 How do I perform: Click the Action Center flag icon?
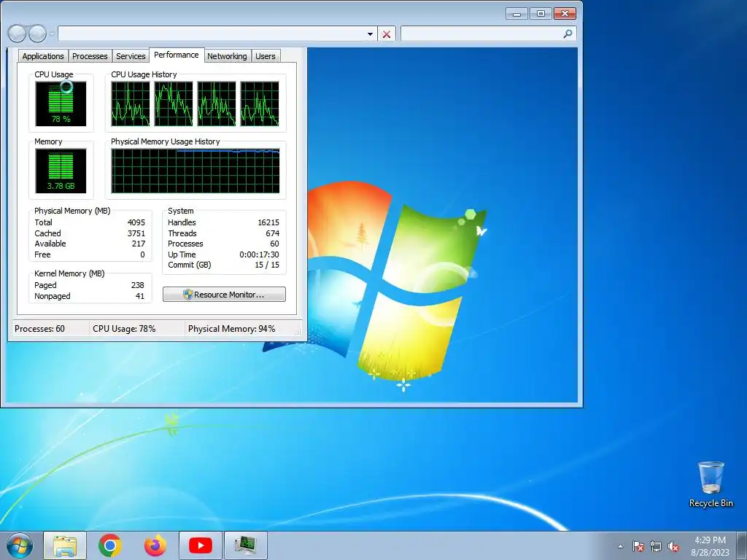[638, 546]
